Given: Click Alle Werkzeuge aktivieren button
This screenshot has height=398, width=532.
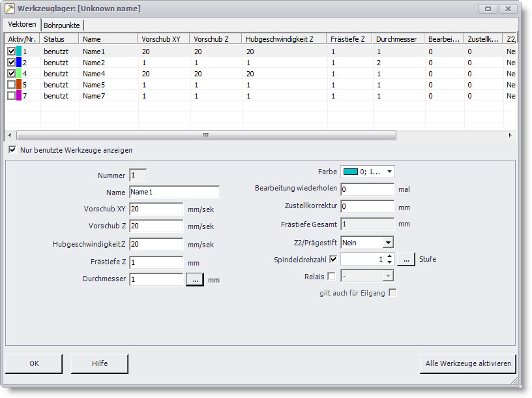Looking at the screenshot, I should click(468, 363).
